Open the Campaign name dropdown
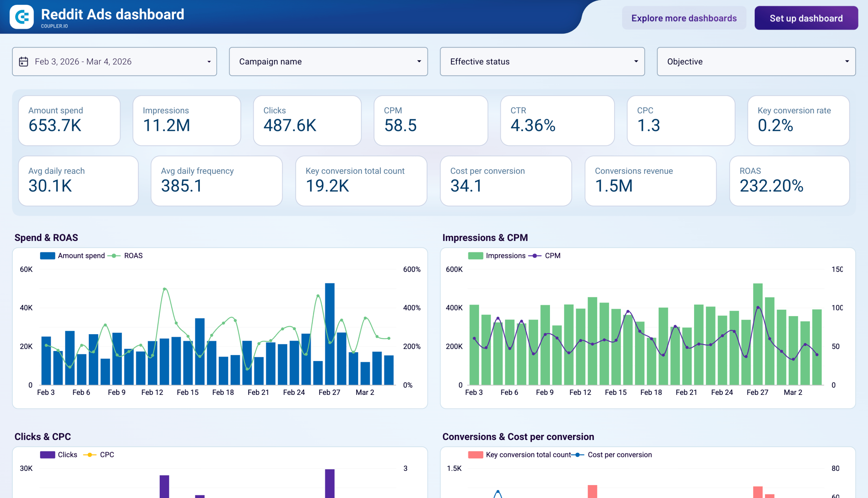868x498 pixels. [x=328, y=61]
